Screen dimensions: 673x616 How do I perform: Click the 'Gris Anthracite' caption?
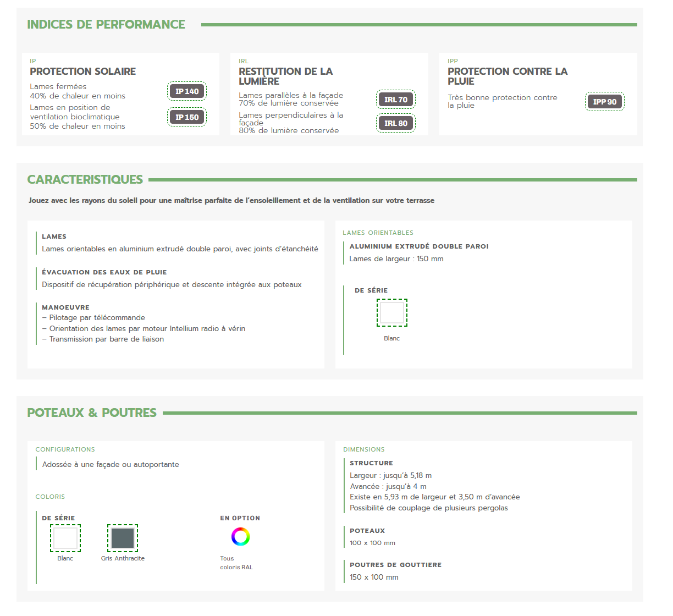123,558
